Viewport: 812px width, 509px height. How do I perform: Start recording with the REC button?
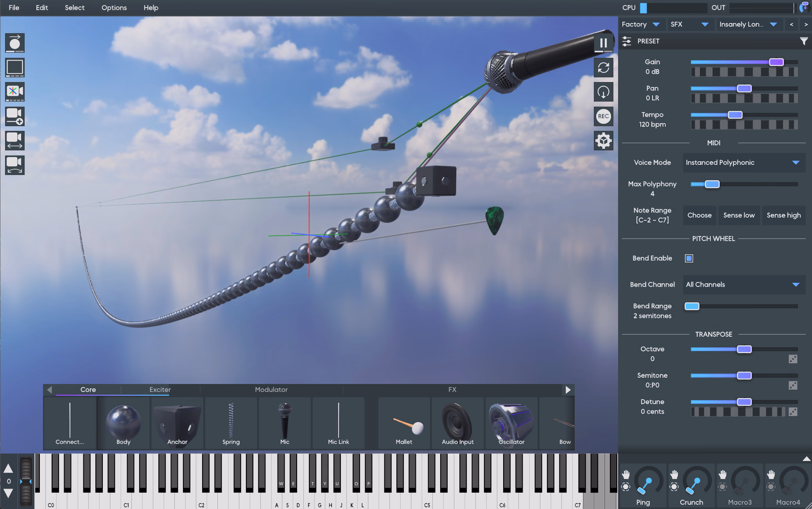[604, 116]
